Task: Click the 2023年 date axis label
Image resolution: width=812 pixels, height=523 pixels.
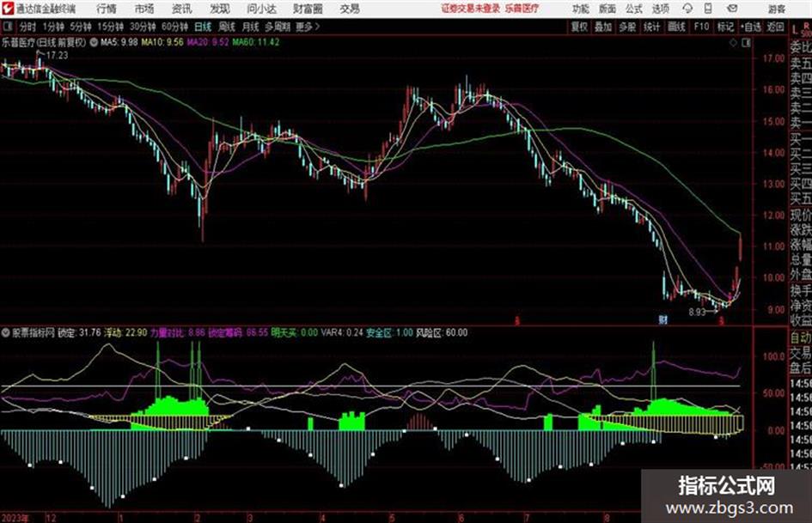Action: [15, 517]
